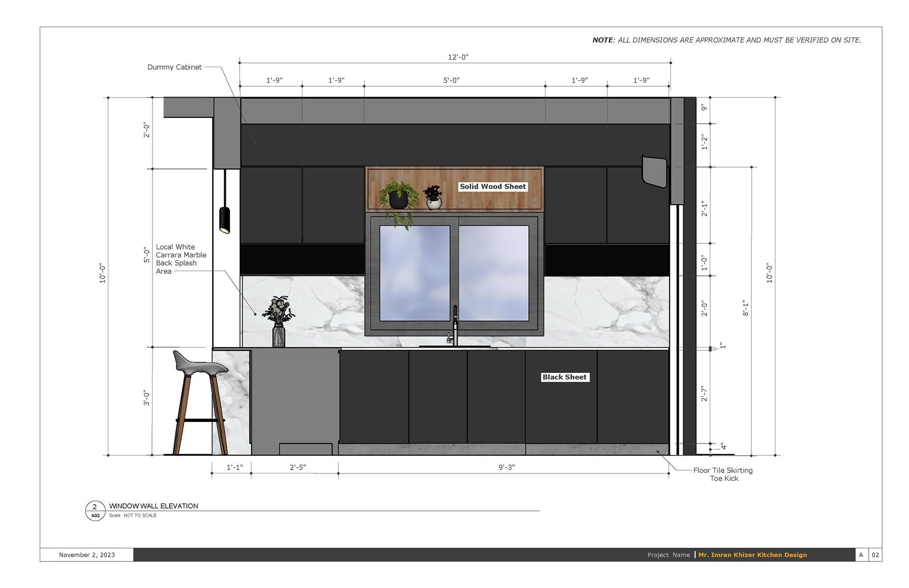Click the 9'-3" base cabinet dimension
Screen dimensions: 909x588
(506, 466)
